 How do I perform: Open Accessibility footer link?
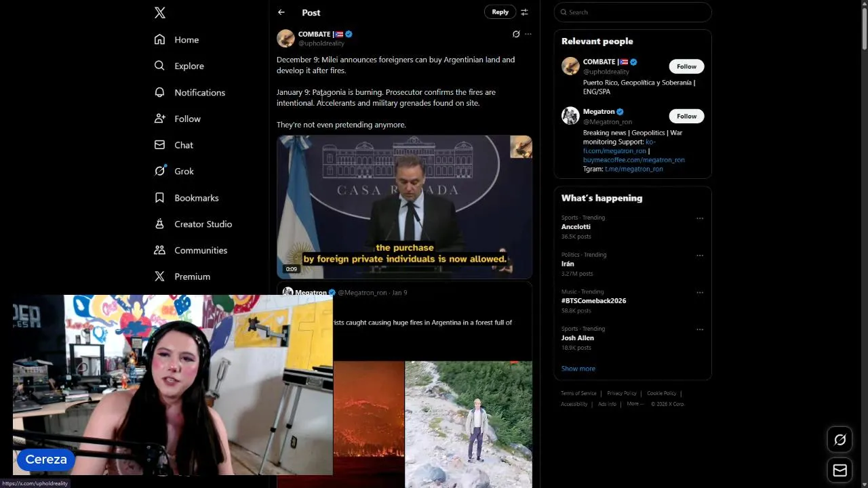click(x=574, y=404)
